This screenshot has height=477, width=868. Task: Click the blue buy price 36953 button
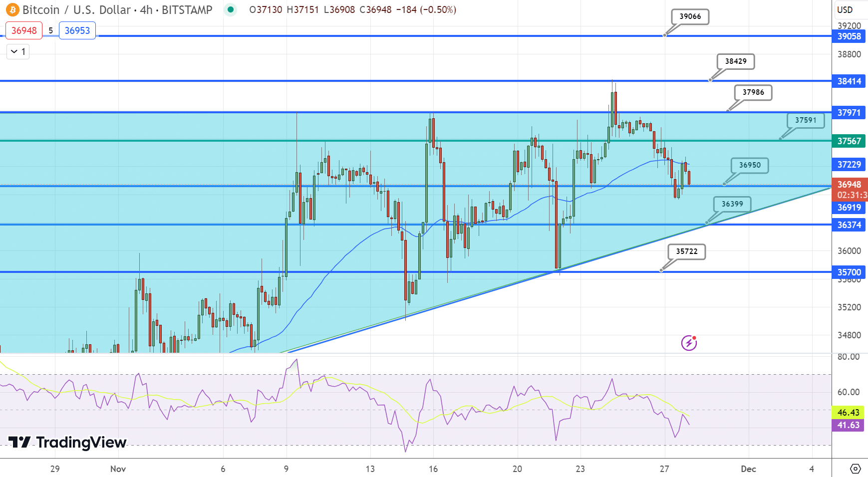77,30
